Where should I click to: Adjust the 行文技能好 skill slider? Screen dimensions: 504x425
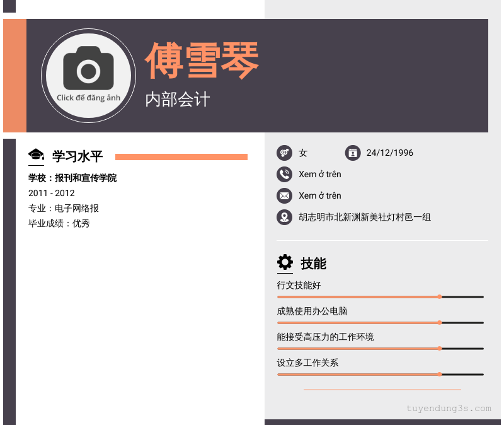(439, 296)
